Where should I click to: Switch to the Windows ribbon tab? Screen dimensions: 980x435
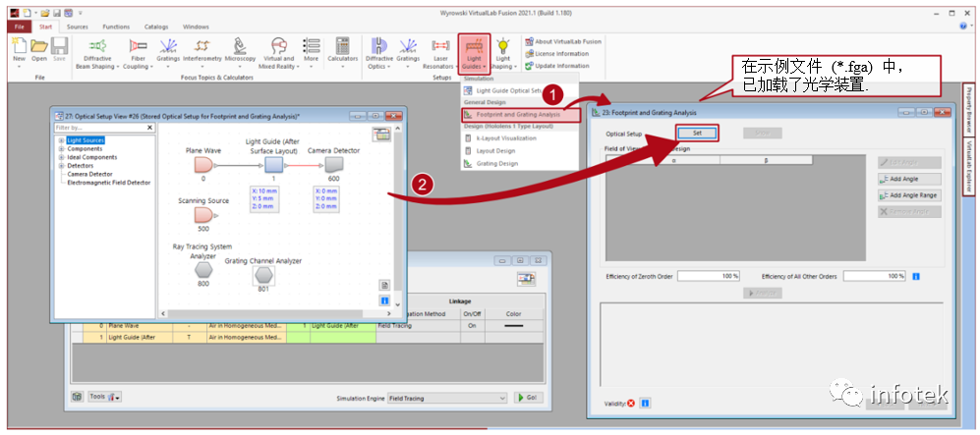coord(196,27)
